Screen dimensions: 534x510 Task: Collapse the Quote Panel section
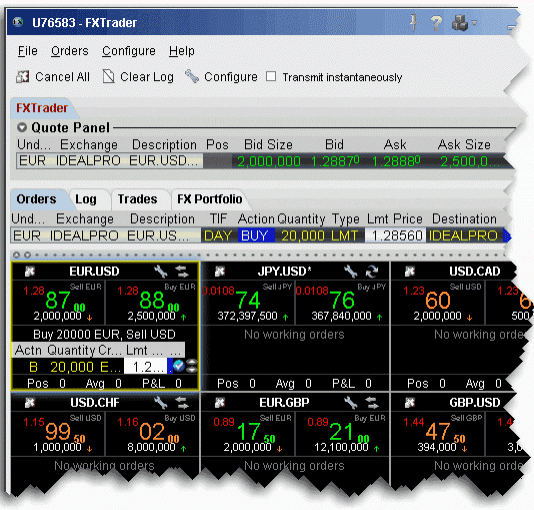[22, 127]
